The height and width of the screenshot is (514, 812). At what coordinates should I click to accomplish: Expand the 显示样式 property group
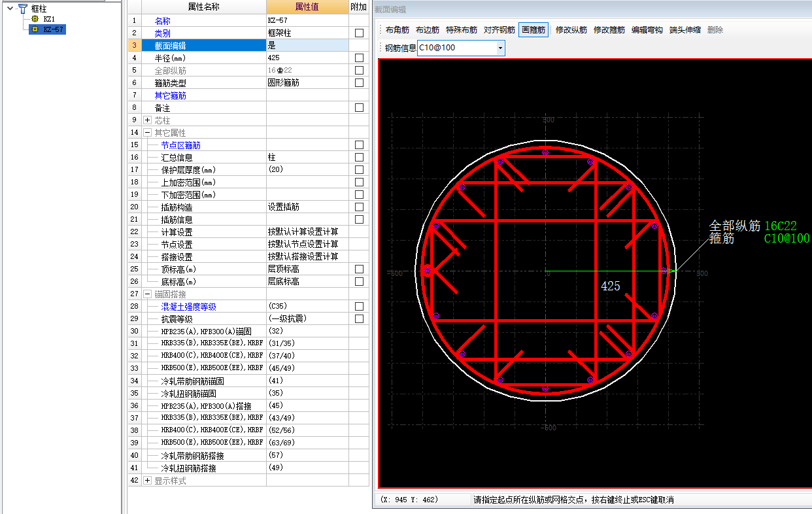(147, 481)
